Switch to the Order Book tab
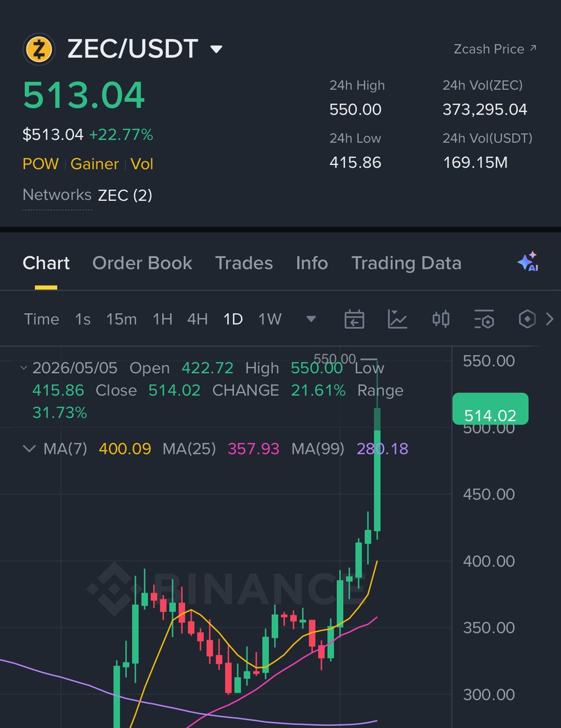Screen dimensions: 561x728 pyautogui.click(x=142, y=263)
